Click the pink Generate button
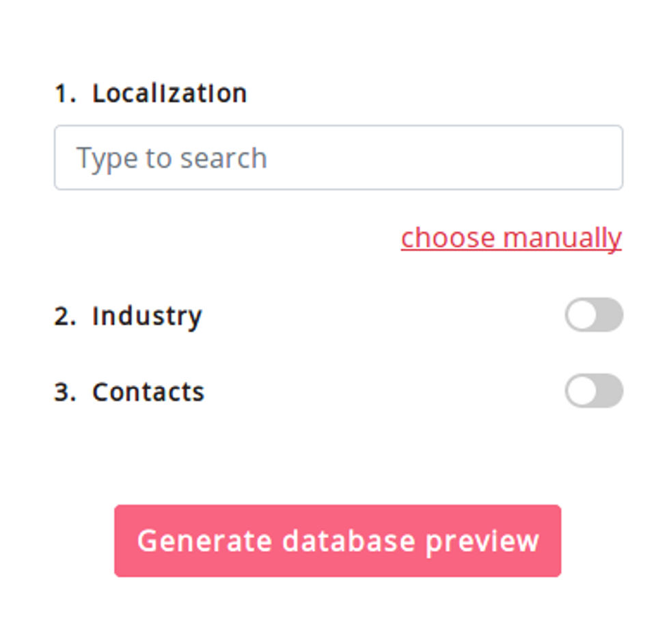Screen dimensions: 656x644 pos(338,541)
